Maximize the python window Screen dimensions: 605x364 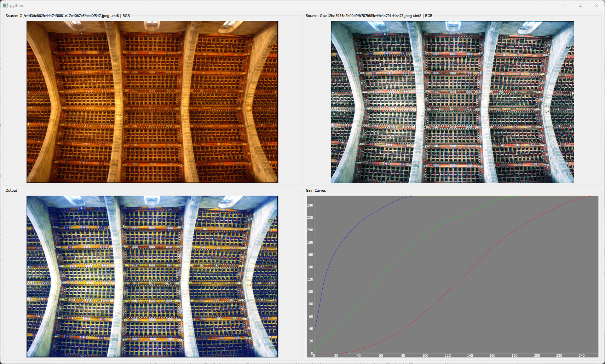click(x=580, y=5)
